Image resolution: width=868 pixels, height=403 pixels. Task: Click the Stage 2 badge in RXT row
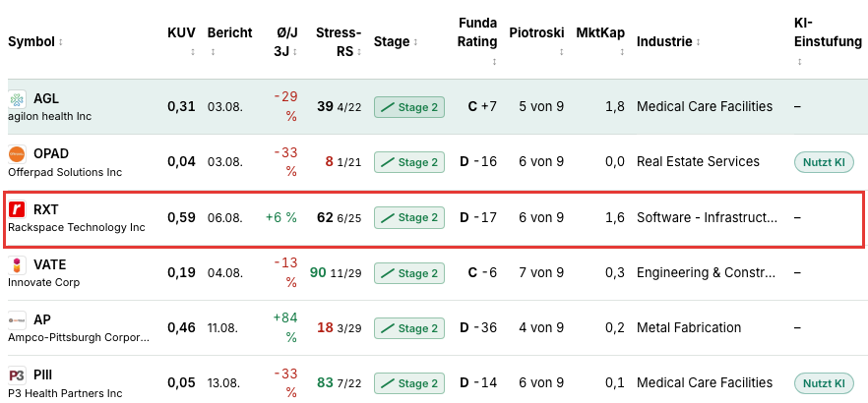pos(409,218)
